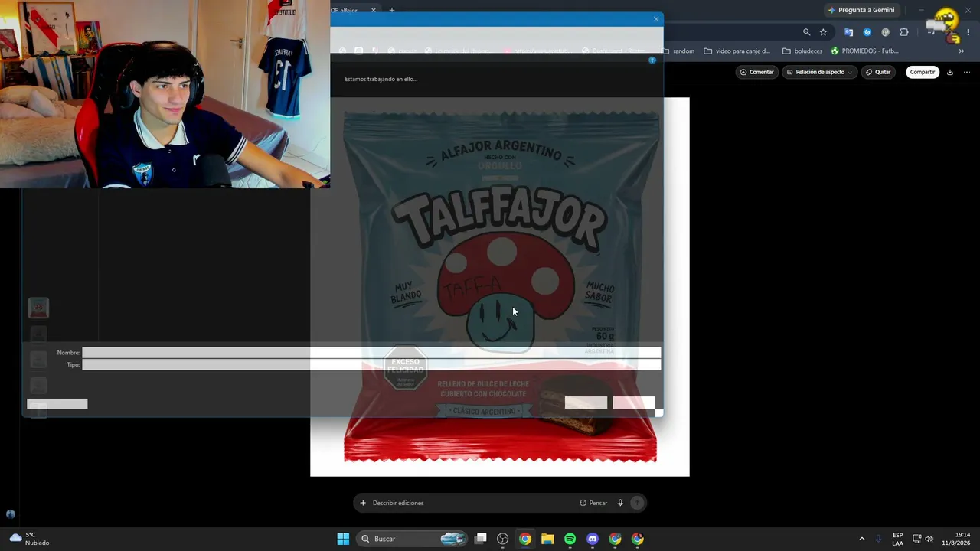Activate the microphone in the prompt bar
This screenshot has width=980, height=551.
point(620,503)
